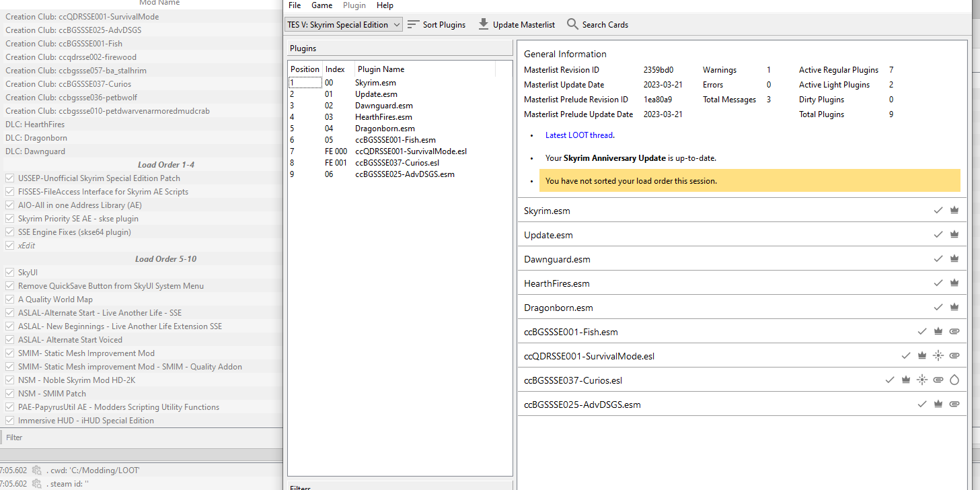Uncheck the SkyUI mod
Screen dimensions: 980x490
(9, 272)
